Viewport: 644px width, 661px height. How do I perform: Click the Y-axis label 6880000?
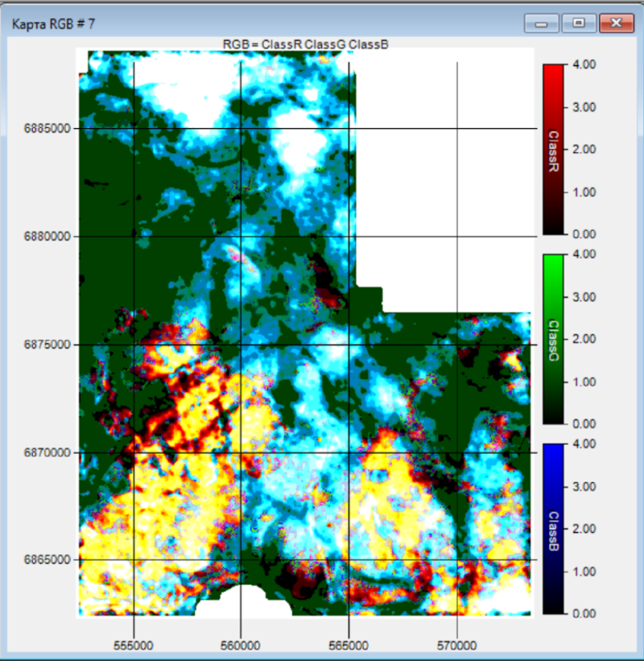click(x=47, y=237)
